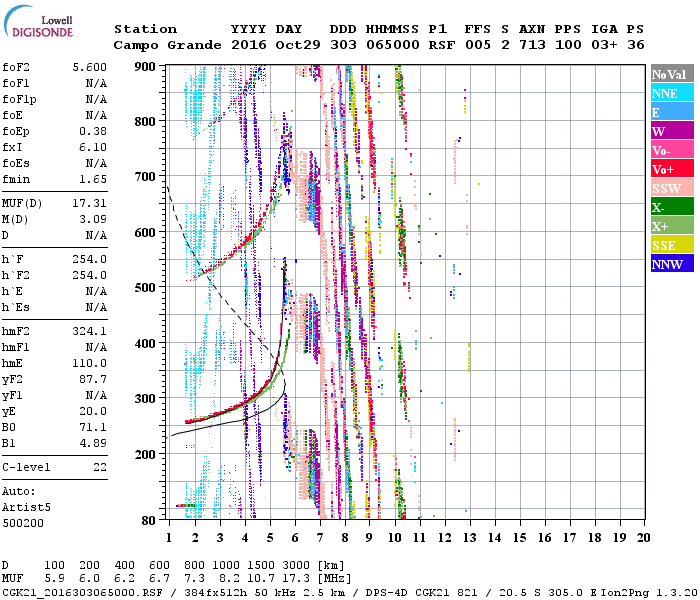Click the M(D) value 3.09

(93, 219)
